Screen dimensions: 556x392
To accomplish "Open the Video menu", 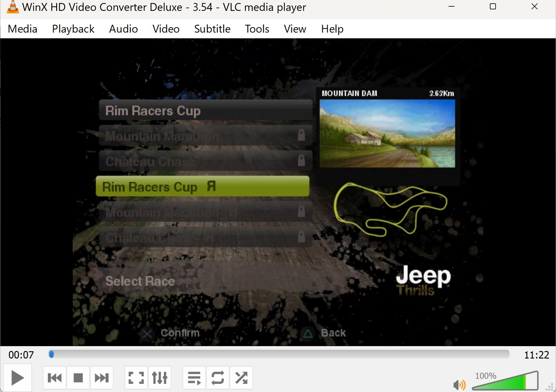I will pyautogui.click(x=166, y=29).
